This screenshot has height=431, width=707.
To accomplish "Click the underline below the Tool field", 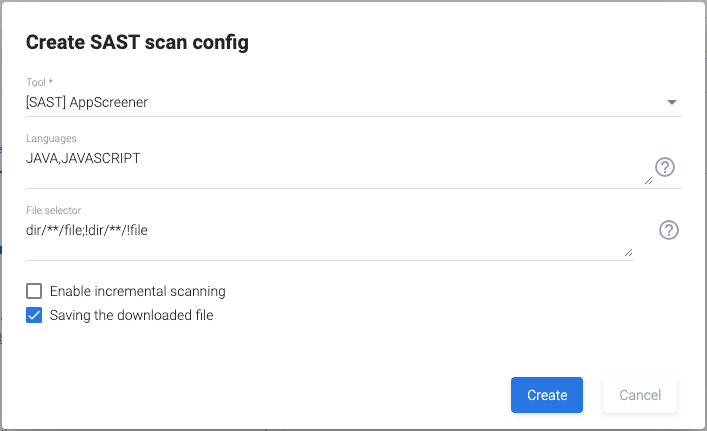I will [354, 116].
